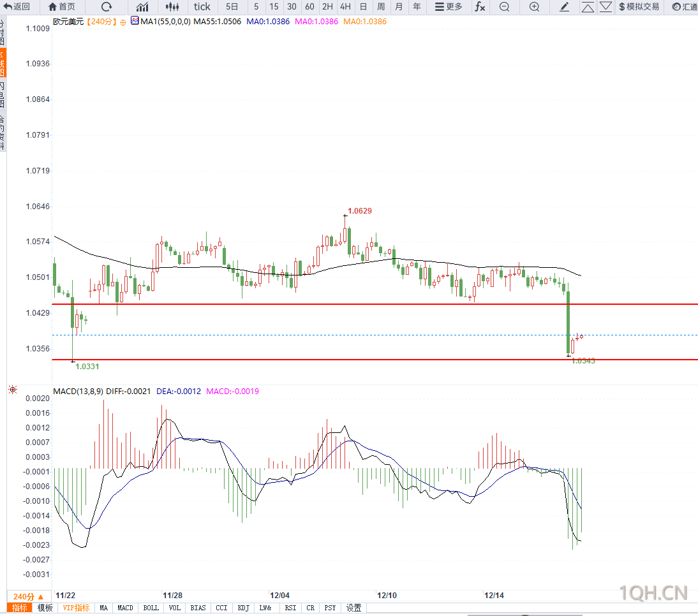The height and width of the screenshot is (616, 698).
Task: Click the orange circle next to 240分
Action: tap(123, 22)
